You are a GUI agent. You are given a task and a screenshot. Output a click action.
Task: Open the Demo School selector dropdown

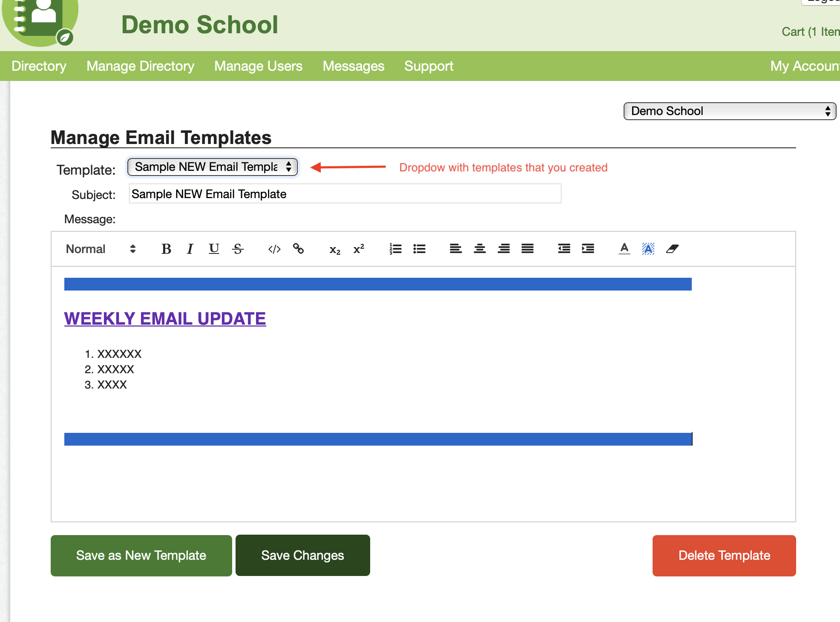(729, 111)
